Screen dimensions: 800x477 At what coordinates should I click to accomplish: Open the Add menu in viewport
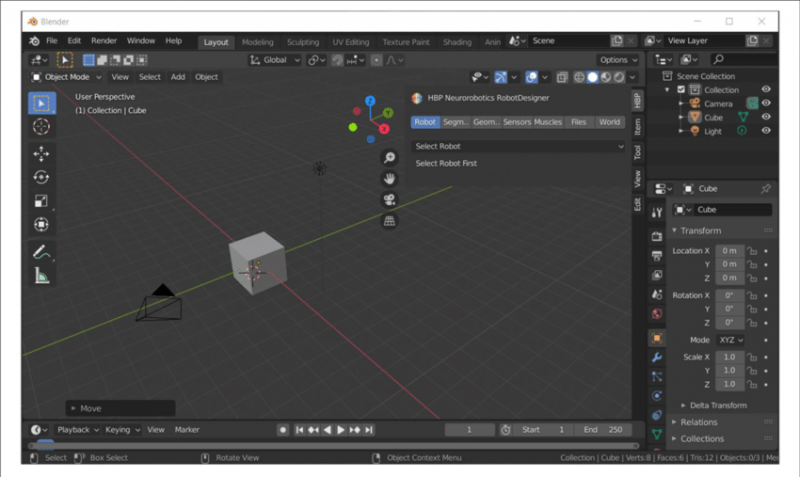(x=178, y=77)
